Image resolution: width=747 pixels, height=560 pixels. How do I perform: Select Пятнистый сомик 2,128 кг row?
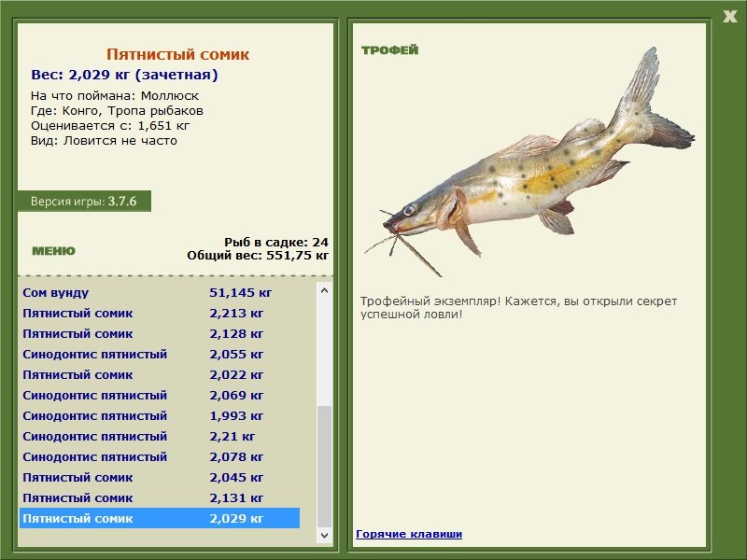[x=160, y=334]
